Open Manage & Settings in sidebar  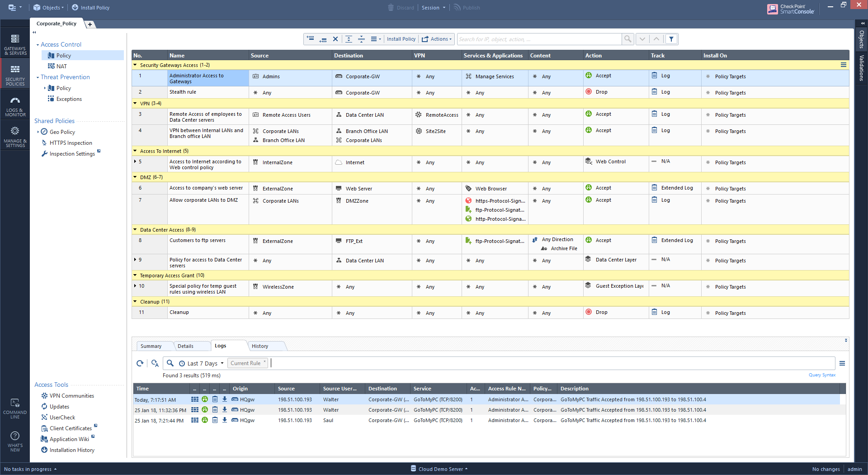pyautogui.click(x=15, y=137)
